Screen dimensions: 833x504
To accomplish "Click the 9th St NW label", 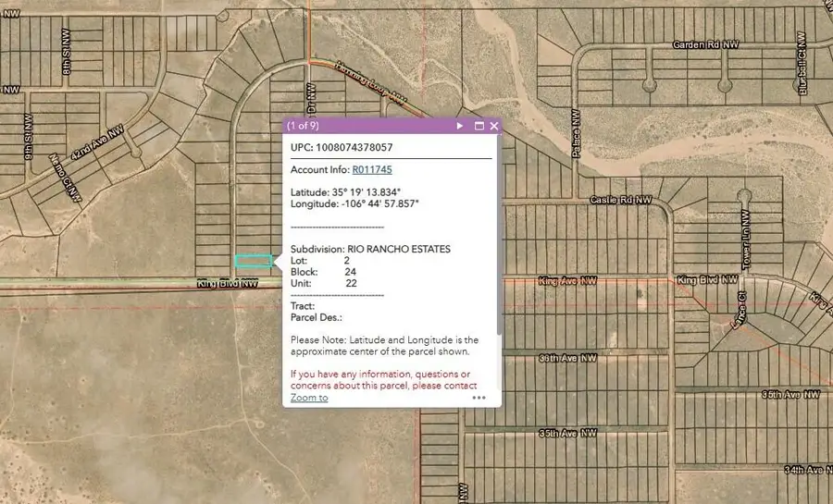I will (28, 137).
